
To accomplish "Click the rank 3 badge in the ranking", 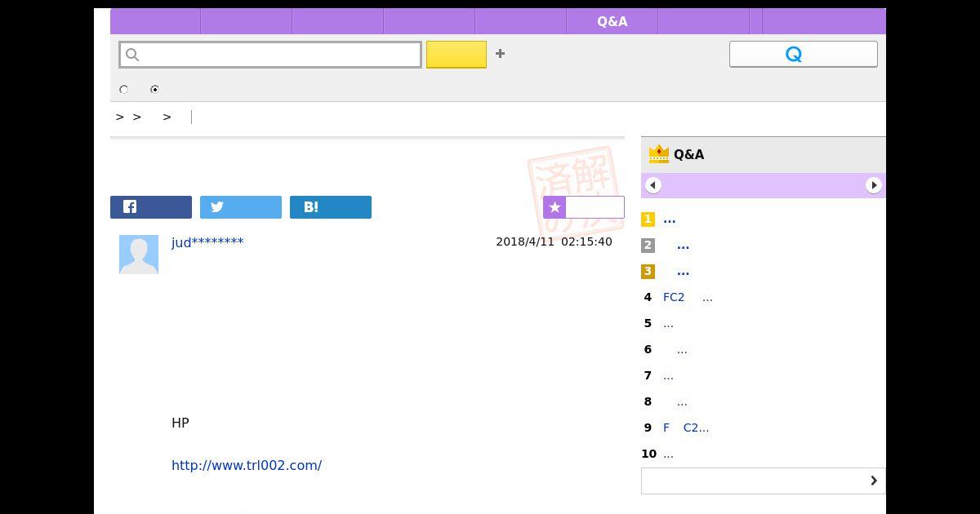I will (648, 272).
